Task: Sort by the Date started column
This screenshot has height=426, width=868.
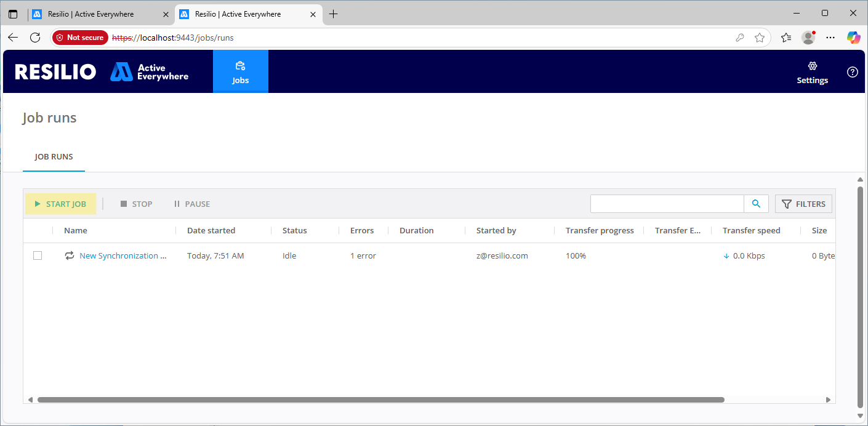Action: tap(211, 230)
